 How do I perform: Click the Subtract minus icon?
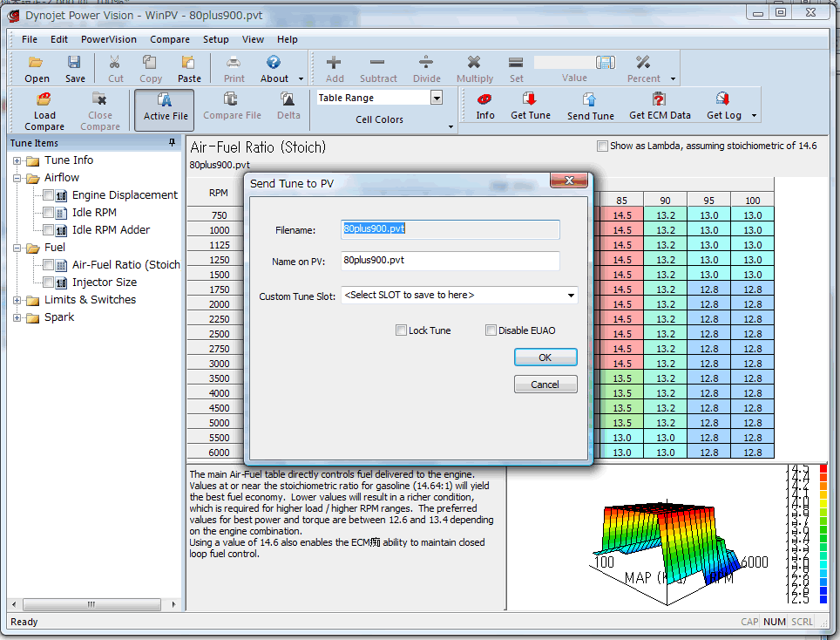pyautogui.click(x=377, y=63)
